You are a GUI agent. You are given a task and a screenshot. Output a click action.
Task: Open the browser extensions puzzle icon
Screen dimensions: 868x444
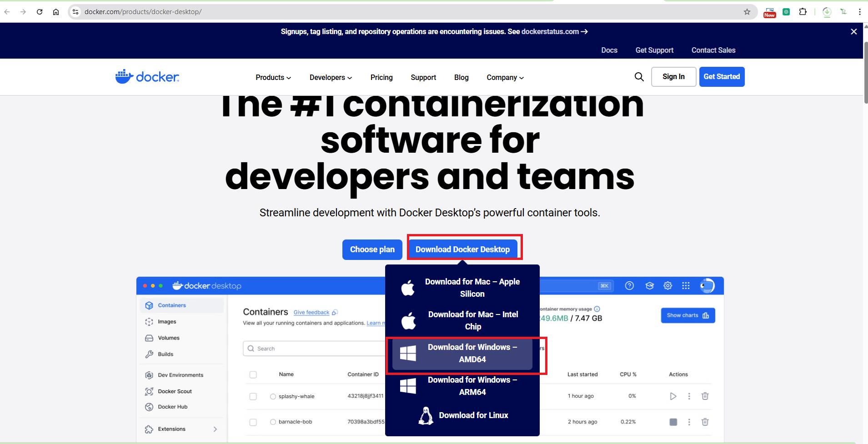(x=803, y=12)
